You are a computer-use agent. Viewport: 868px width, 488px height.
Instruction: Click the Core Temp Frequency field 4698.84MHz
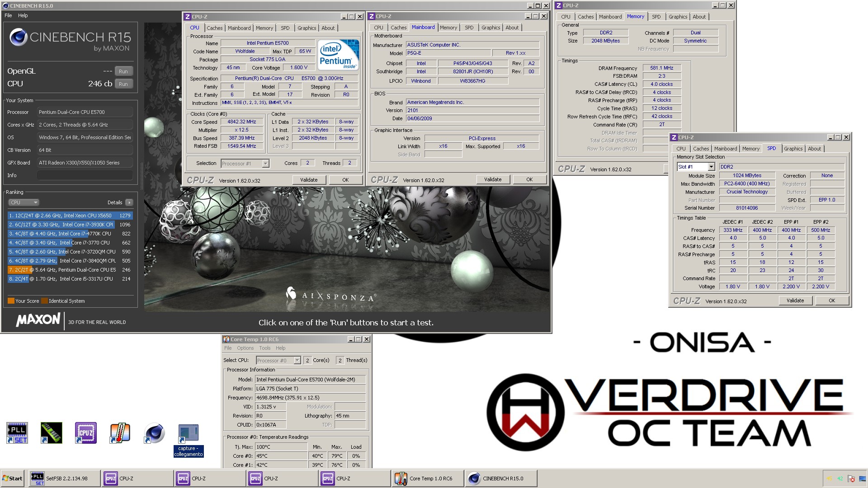pos(311,398)
